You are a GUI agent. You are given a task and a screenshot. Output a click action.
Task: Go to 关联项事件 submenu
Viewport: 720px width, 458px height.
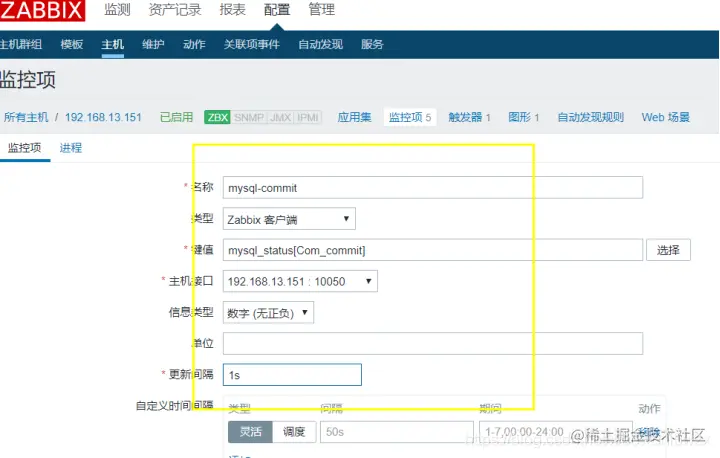click(252, 45)
